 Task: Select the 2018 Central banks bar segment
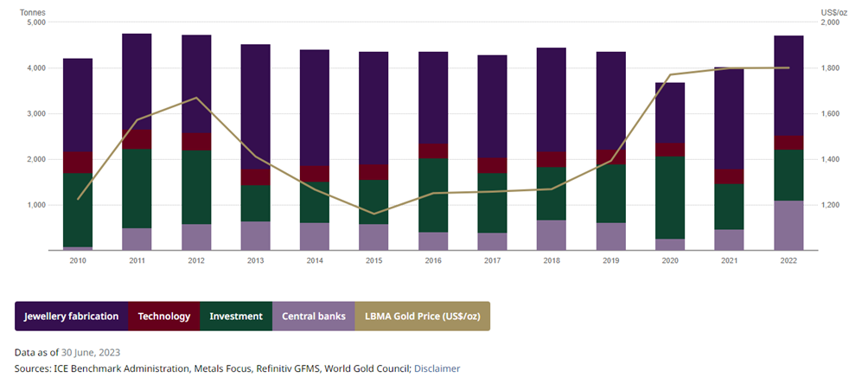pyautogui.click(x=552, y=235)
